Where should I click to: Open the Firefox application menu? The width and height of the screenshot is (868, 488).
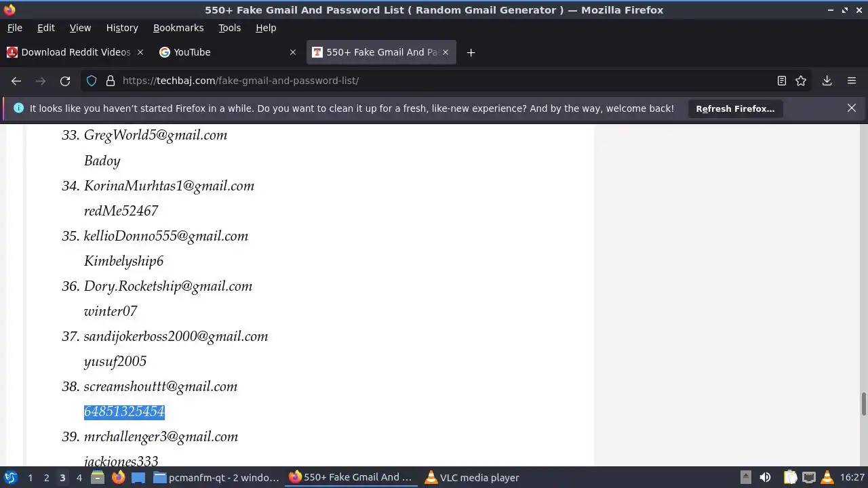(x=852, y=81)
